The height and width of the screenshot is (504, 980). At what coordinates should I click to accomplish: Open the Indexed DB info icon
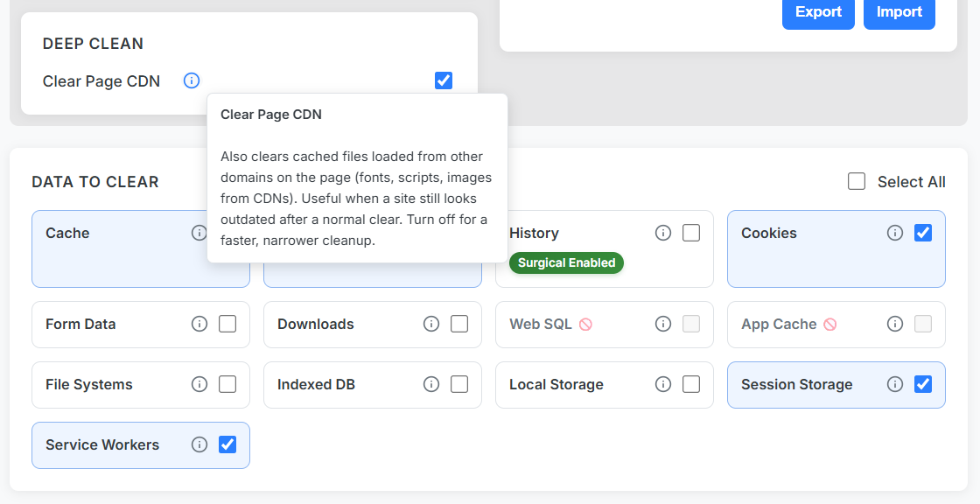pyautogui.click(x=431, y=384)
